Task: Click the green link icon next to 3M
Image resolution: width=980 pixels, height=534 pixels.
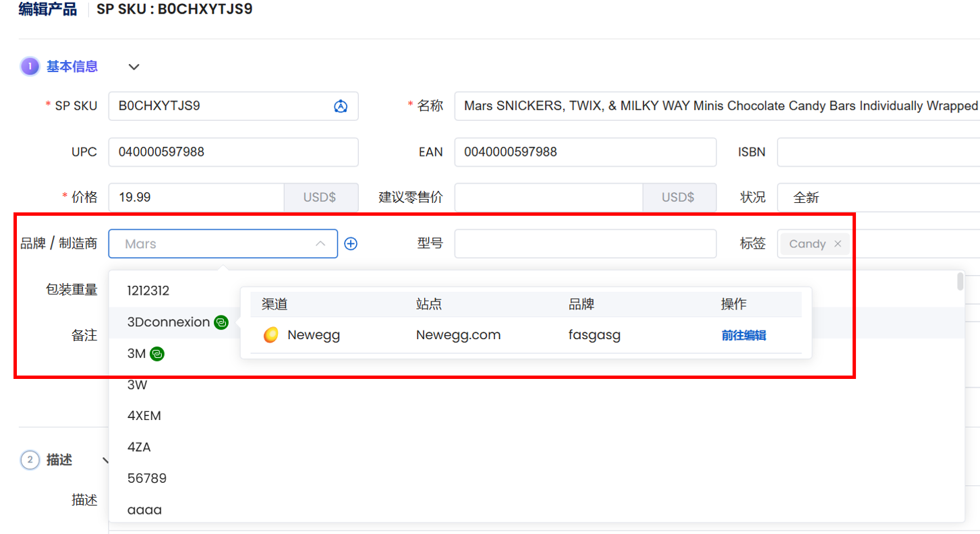Action: (x=157, y=353)
